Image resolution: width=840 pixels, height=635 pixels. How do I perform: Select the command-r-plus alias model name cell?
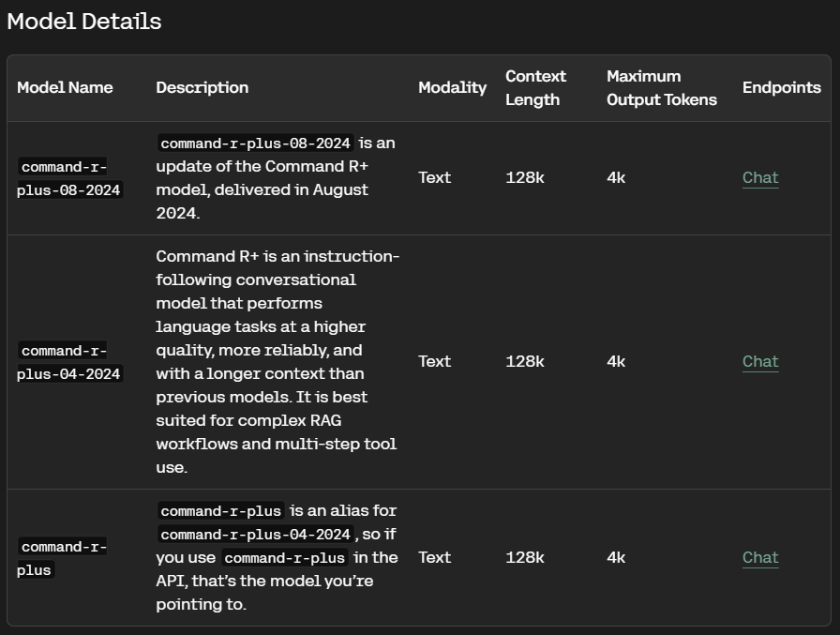[x=62, y=558]
